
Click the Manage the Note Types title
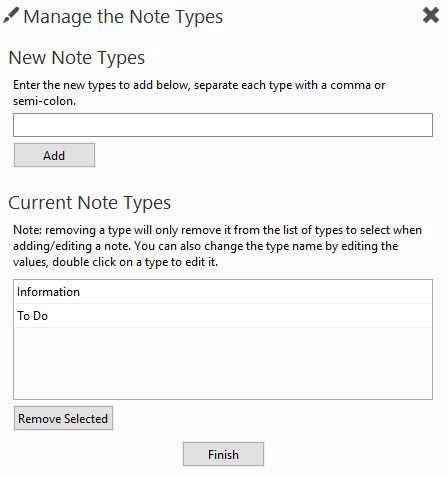coord(123,17)
